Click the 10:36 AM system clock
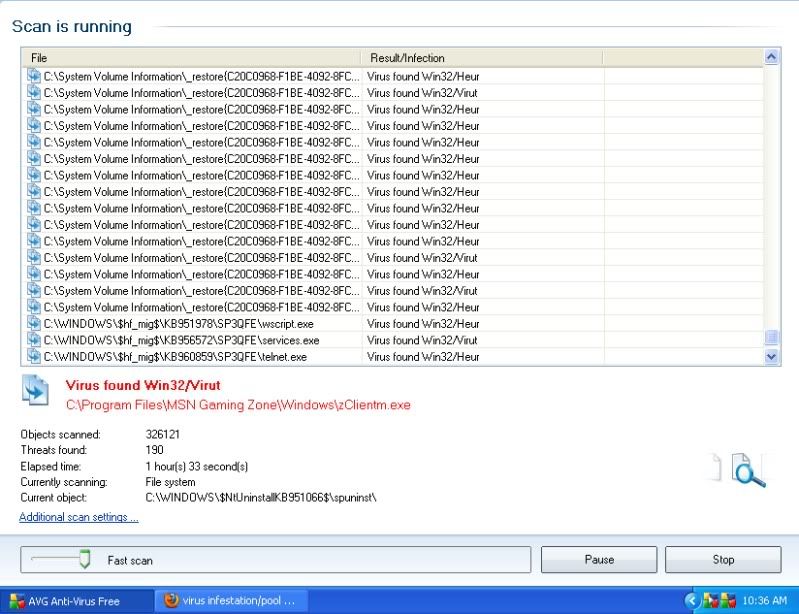This screenshot has width=799, height=614. tap(764, 601)
